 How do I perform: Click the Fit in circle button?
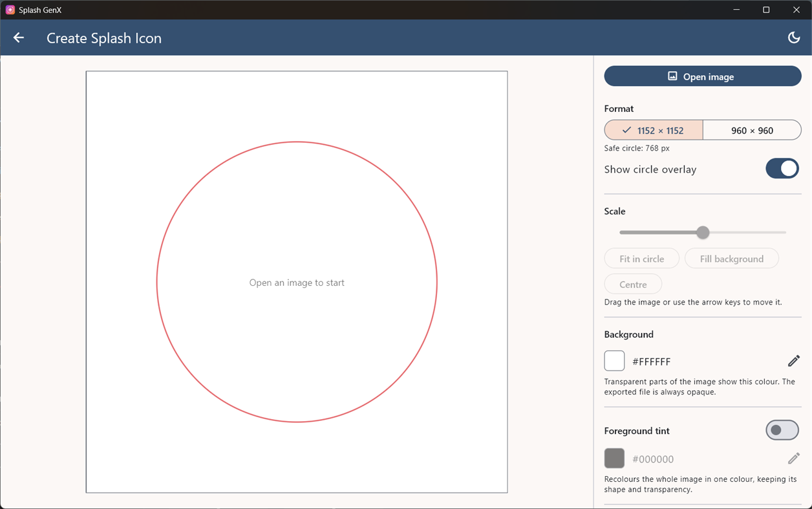[642, 259]
